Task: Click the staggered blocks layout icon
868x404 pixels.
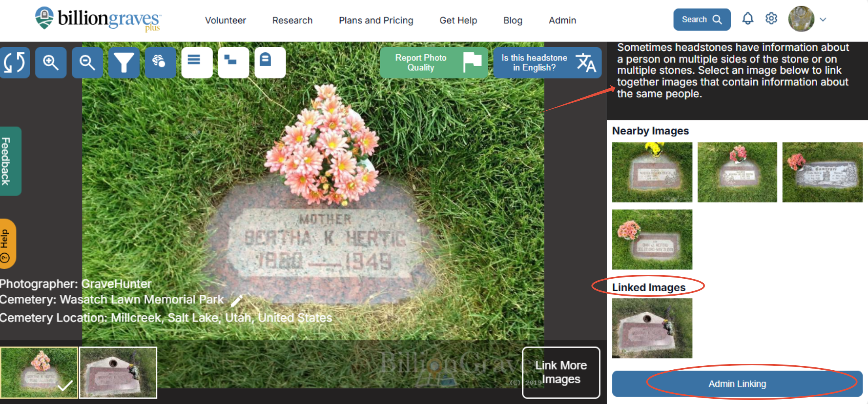Action: (x=234, y=62)
